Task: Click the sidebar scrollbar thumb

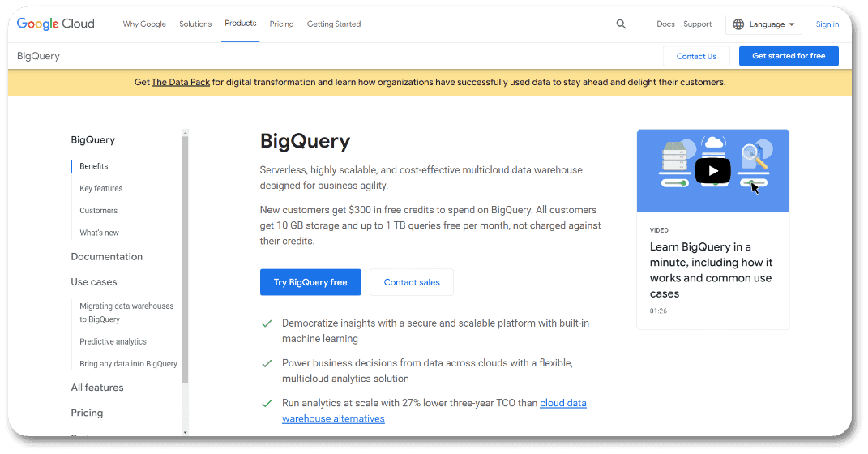Action: pos(185,259)
